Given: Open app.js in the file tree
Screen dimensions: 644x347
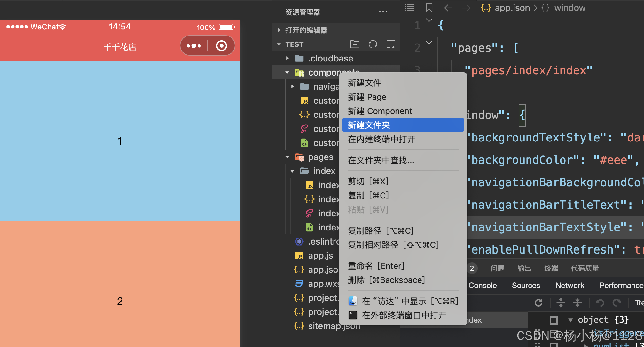Looking at the screenshot, I should (x=320, y=256).
